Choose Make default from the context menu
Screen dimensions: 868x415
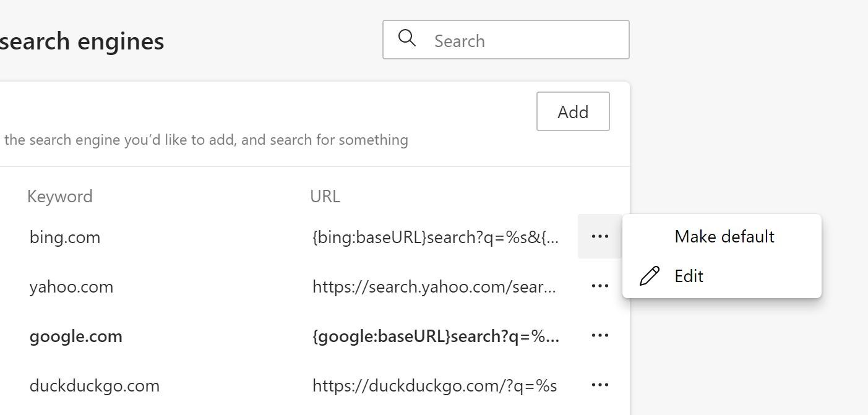724,236
